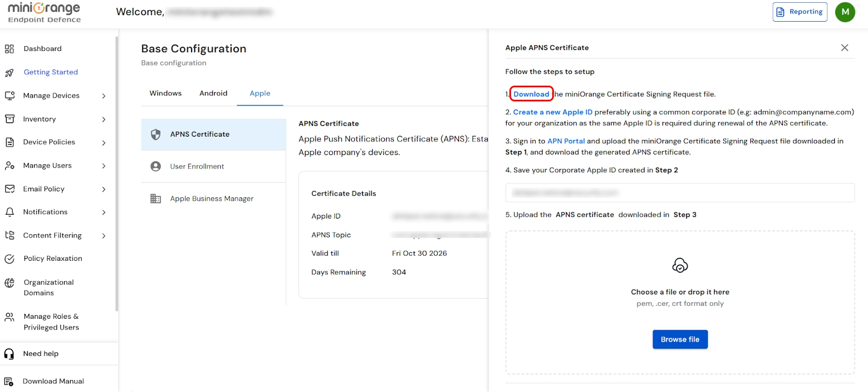Open Organizational Domains page
Image resolution: width=868 pixels, height=392 pixels.
click(x=49, y=287)
